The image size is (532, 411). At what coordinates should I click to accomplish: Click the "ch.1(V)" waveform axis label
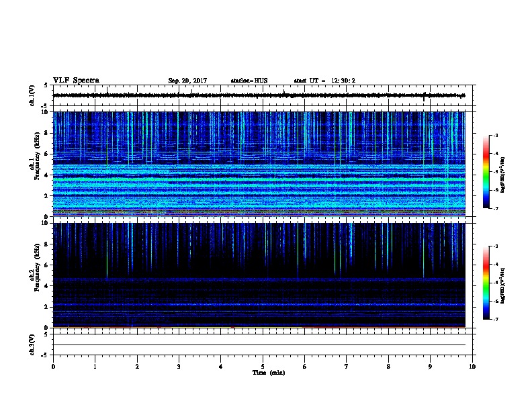click(x=32, y=95)
